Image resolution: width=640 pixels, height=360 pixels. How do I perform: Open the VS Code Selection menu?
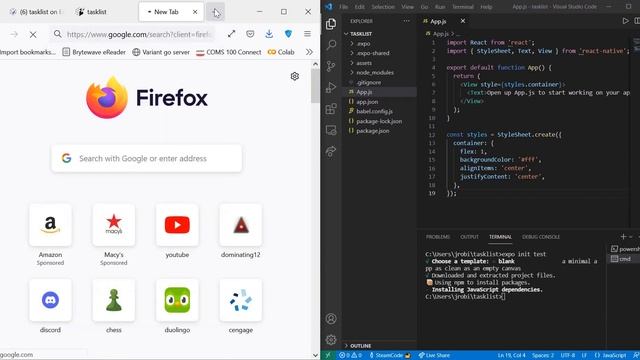[x=383, y=7]
